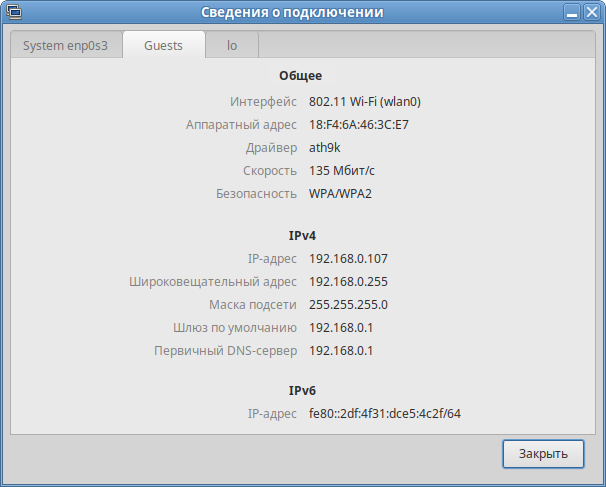Click the driver value ath9k

(326, 148)
